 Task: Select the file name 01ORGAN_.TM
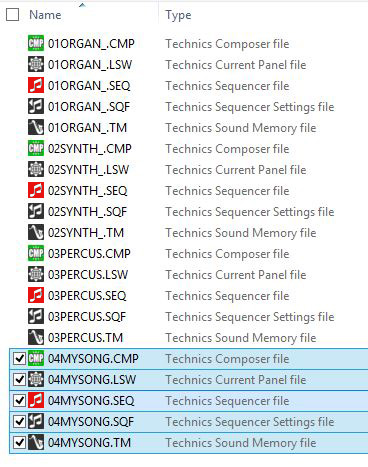click(87, 128)
